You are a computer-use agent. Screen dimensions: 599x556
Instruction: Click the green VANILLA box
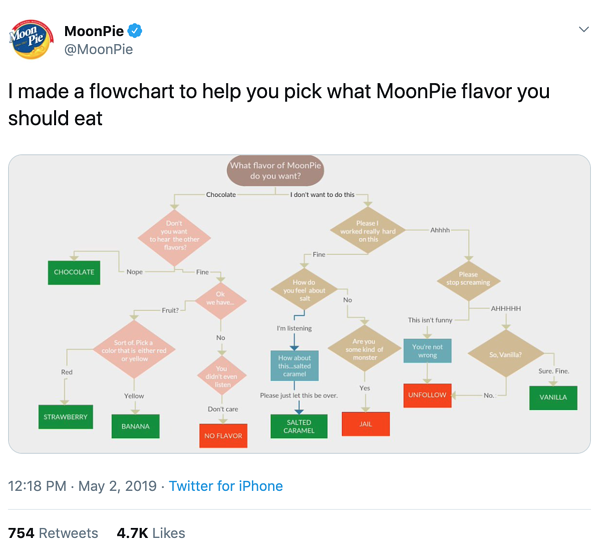click(553, 398)
